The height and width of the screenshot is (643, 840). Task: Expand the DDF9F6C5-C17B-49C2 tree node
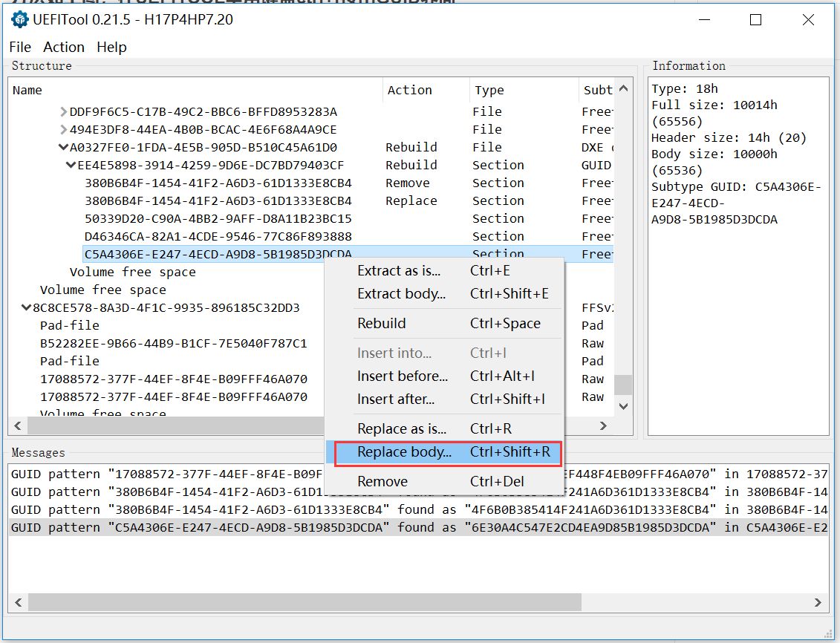[63, 112]
